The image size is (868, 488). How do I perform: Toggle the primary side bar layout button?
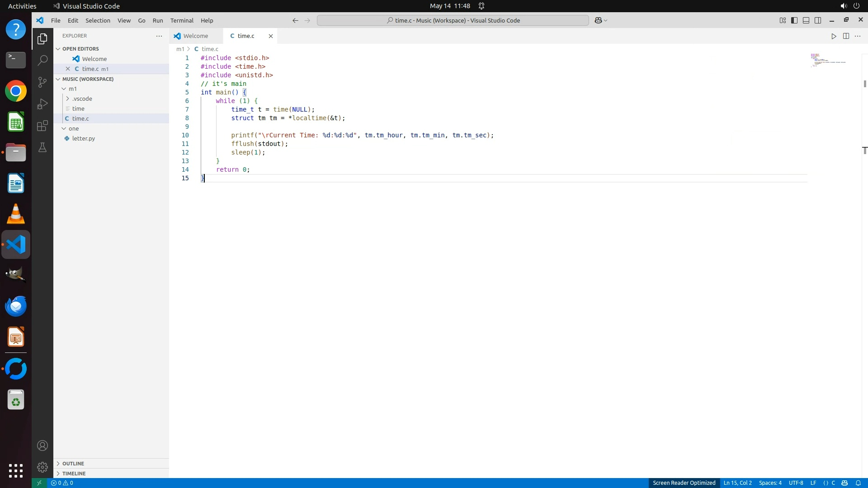click(x=794, y=20)
